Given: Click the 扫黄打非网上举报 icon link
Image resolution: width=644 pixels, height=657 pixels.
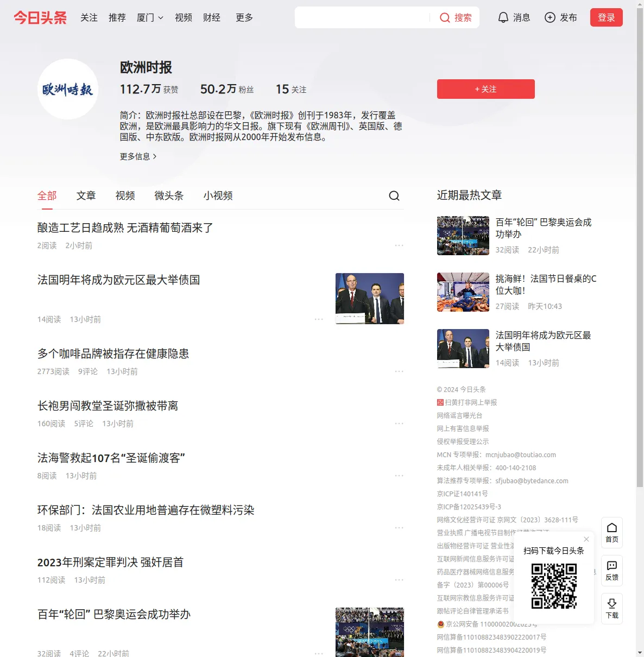Looking at the screenshot, I should tap(440, 402).
